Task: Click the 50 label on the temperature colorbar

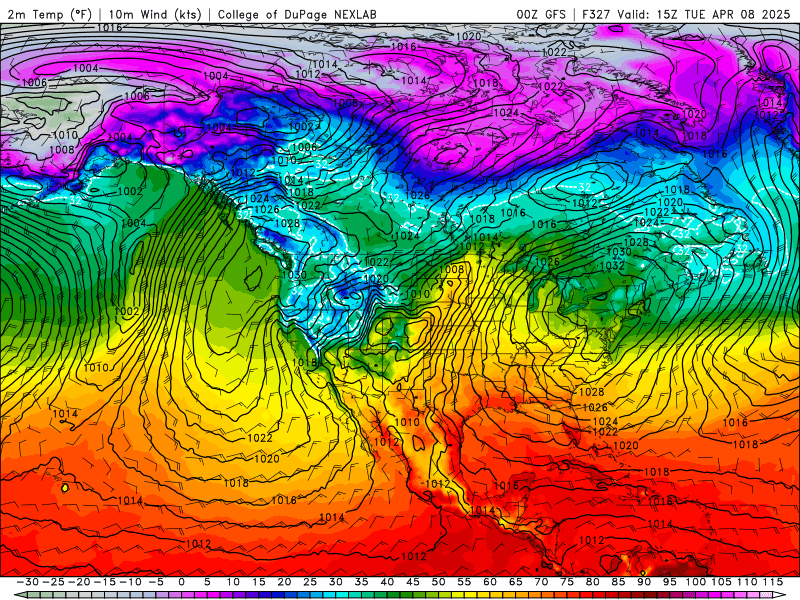Action: click(x=438, y=582)
